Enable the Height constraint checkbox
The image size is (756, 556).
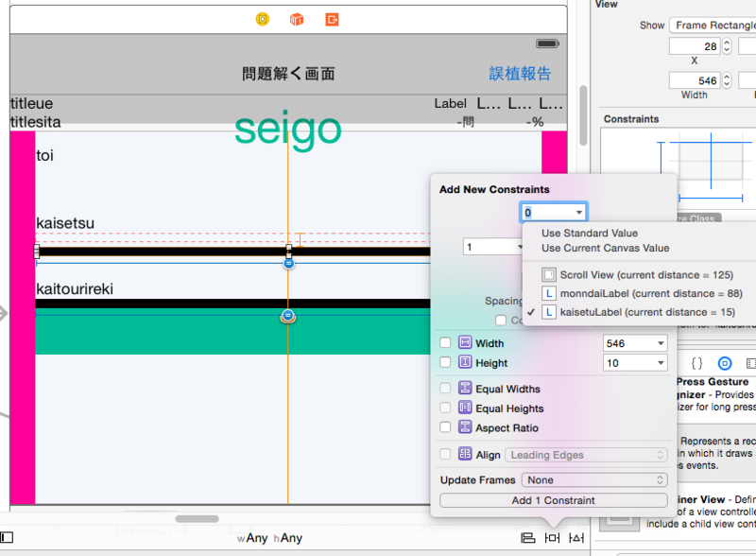(x=445, y=362)
